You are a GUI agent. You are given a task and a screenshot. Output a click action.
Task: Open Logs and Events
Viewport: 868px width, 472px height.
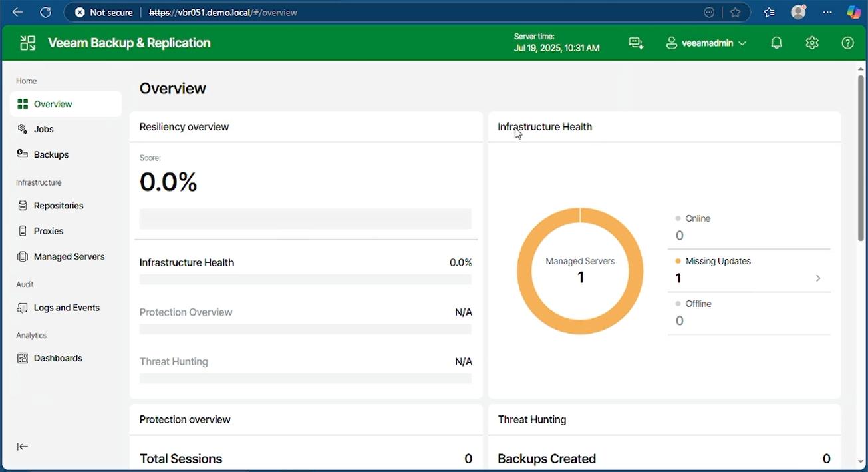[x=66, y=308]
